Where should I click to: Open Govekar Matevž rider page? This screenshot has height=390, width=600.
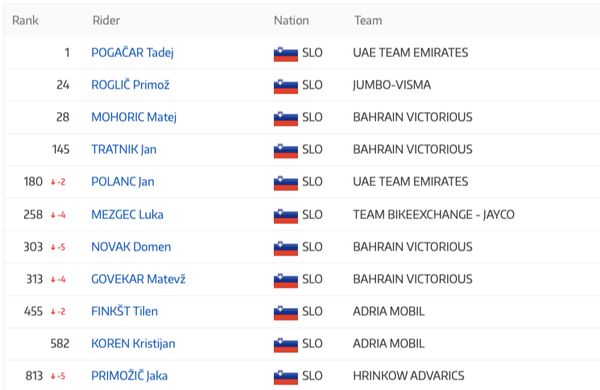pyautogui.click(x=138, y=279)
